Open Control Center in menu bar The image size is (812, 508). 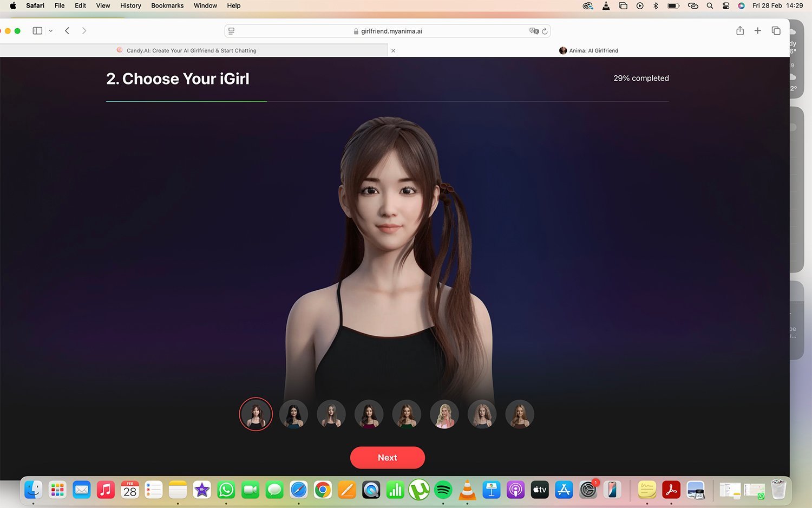coord(726,5)
